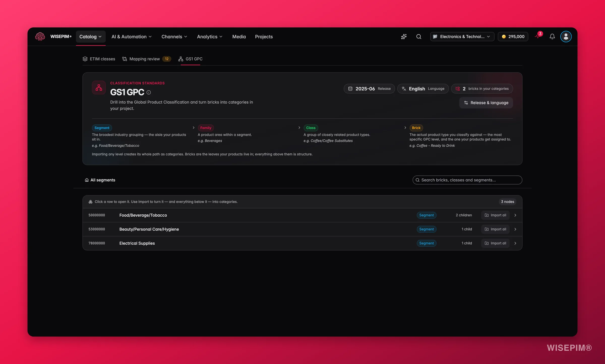
Task: Expand the Beauty/Personal Care/Hygiene row chevron
Action: (x=515, y=229)
